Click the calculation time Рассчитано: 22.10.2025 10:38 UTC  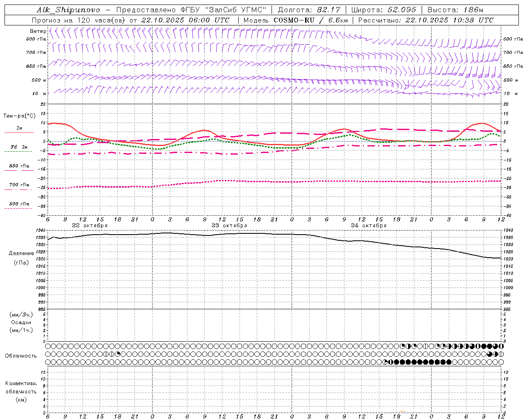tap(426, 20)
